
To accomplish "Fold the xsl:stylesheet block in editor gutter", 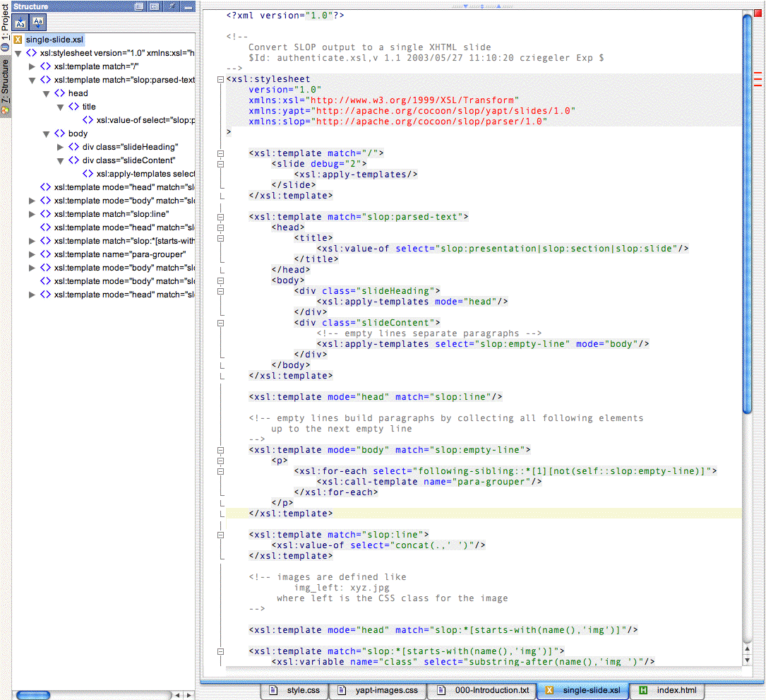I will [220, 79].
